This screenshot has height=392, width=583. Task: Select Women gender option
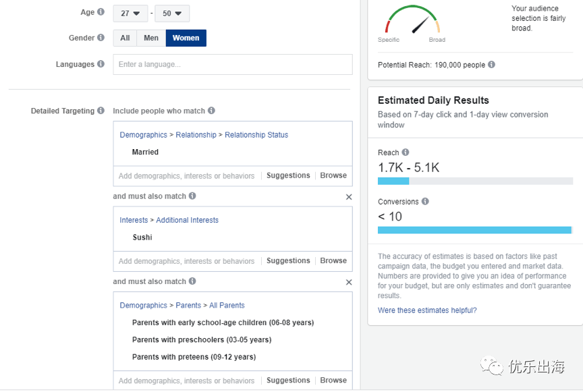coord(186,38)
